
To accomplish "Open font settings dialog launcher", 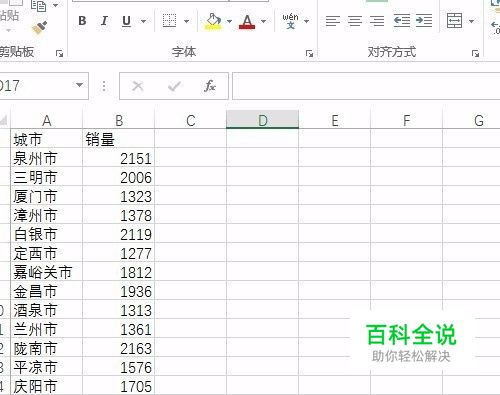I will [309, 53].
